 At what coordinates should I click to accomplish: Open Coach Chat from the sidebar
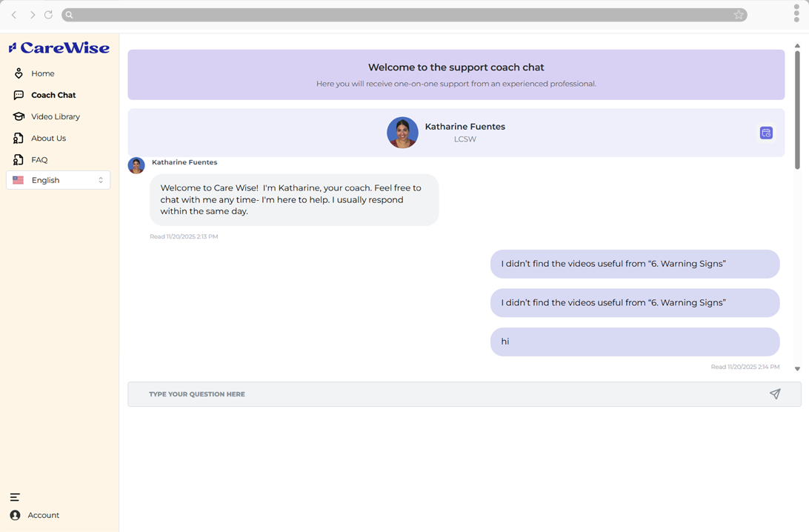53,95
